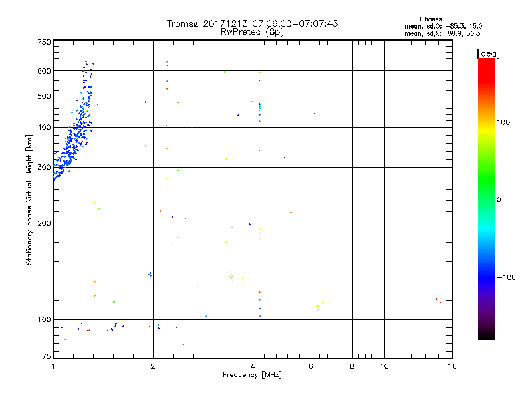Click the 'RwPretec (8p)' subtitle
Viewport: 532px width, 399px height.
coord(252,32)
